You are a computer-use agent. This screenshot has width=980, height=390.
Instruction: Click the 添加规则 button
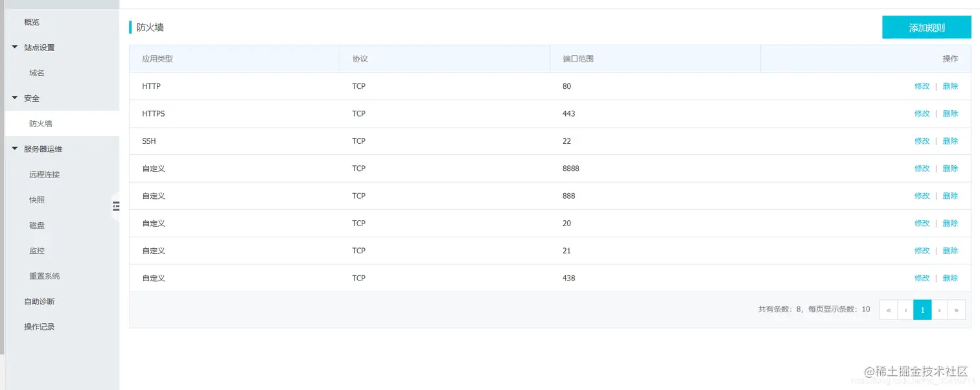coord(926,28)
